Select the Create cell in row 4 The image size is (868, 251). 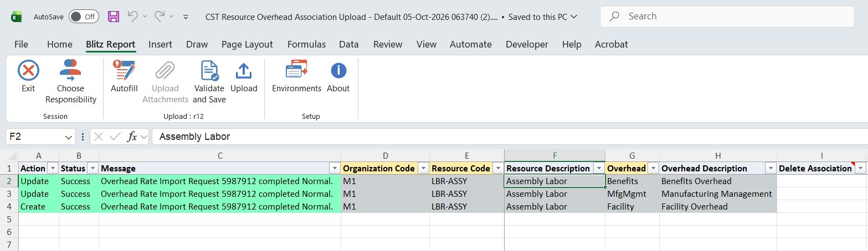coord(39,207)
